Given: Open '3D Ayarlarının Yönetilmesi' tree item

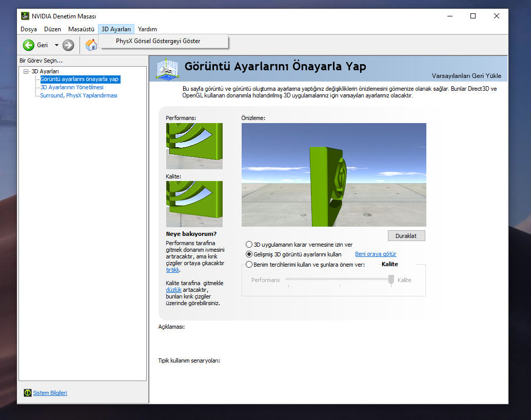Looking at the screenshot, I should (72, 87).
